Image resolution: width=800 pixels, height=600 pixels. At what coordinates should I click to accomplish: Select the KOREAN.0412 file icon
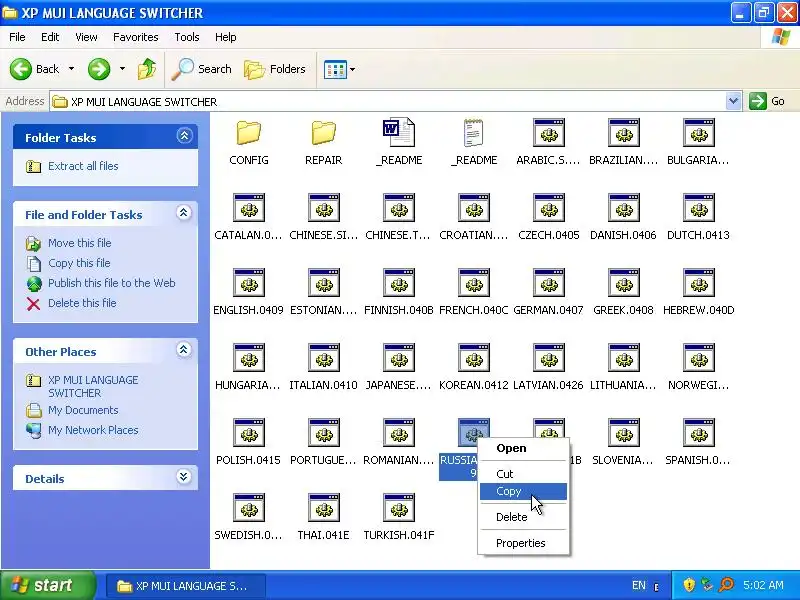pyautogui.click(x=473, y=358)
